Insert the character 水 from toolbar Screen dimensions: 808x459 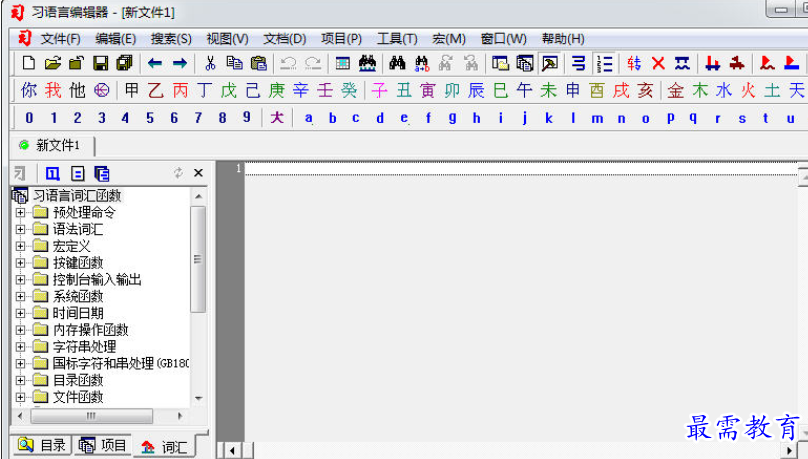[723, 91]
